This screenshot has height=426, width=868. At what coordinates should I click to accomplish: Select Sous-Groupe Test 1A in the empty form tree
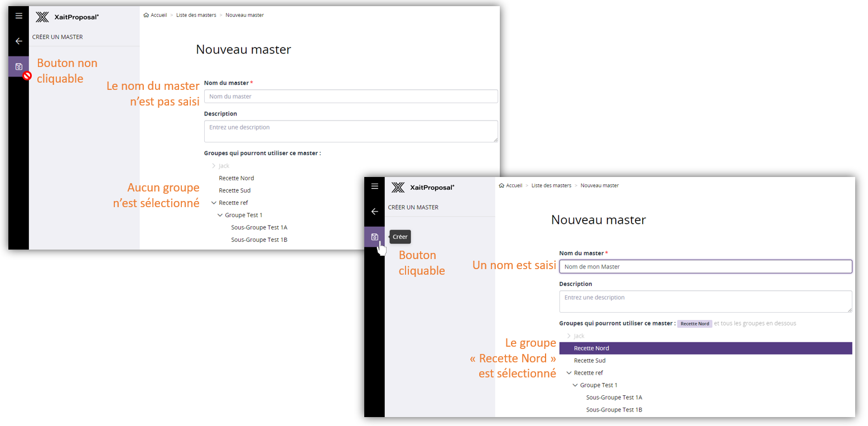pos(259,227)
